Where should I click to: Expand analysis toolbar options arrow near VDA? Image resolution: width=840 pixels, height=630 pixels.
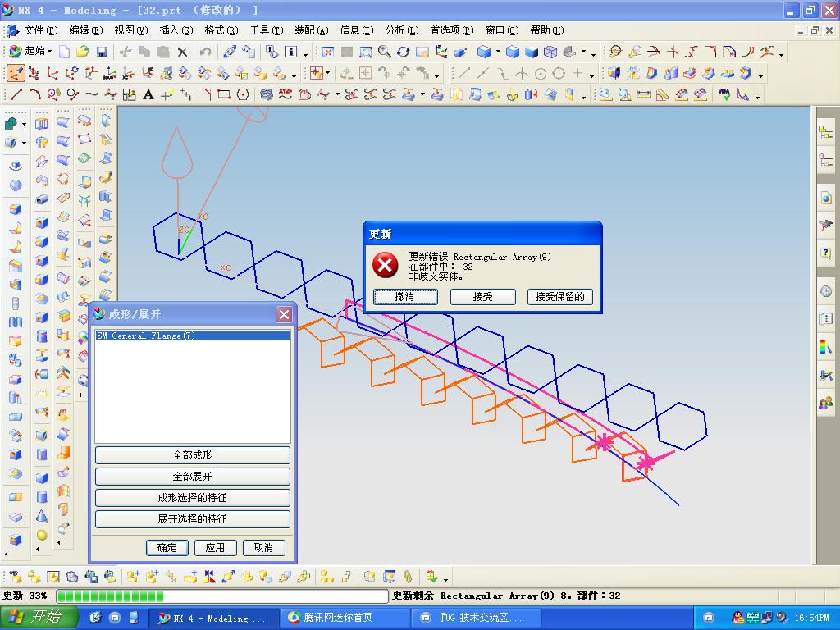click(x=757, y=98)
